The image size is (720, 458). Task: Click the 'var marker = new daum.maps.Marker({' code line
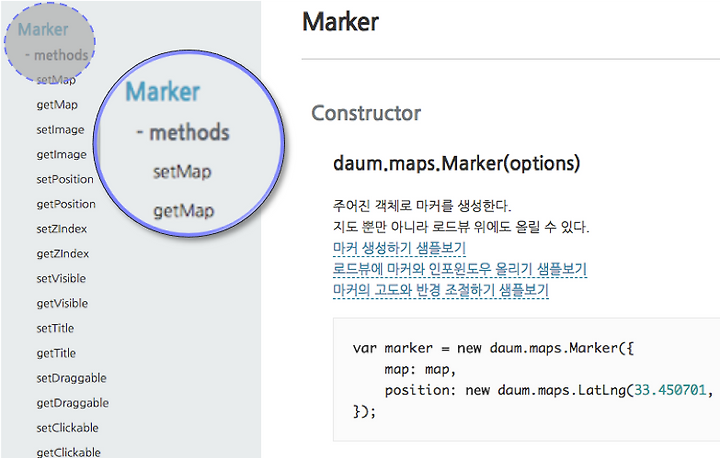[493, 348]
